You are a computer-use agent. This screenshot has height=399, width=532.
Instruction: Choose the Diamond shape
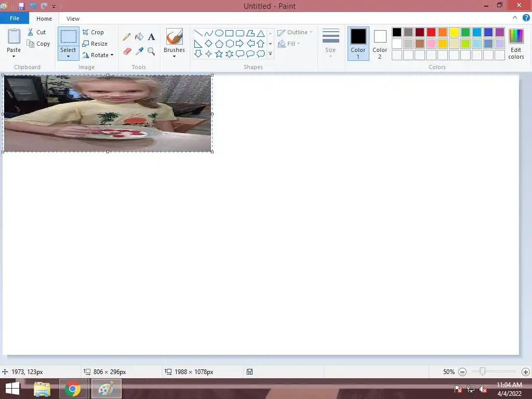tap(209, 44)
